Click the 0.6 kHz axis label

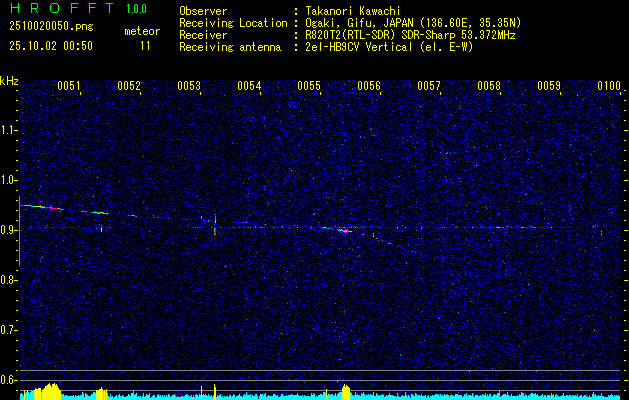pos(10,380)
